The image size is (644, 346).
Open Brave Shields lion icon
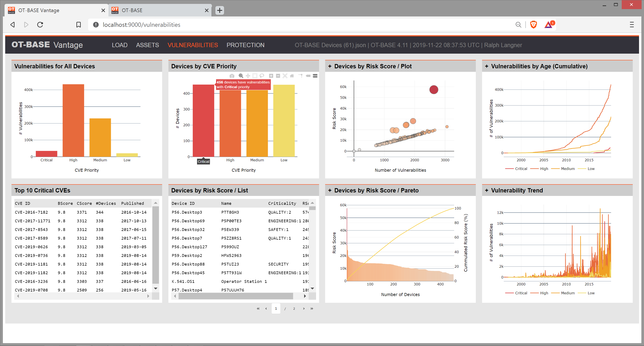click(533, 25)
